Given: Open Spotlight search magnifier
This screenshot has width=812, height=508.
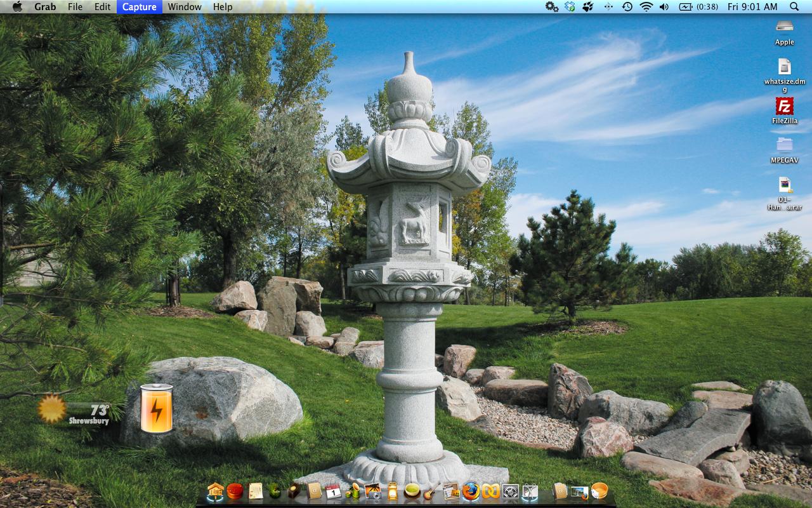Looking at the screenshot, I should tap(794, 6).
